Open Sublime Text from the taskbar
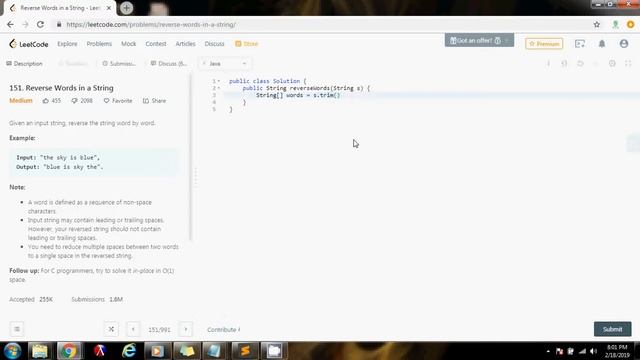Screen dimensions: 640x360 [245, 351]
